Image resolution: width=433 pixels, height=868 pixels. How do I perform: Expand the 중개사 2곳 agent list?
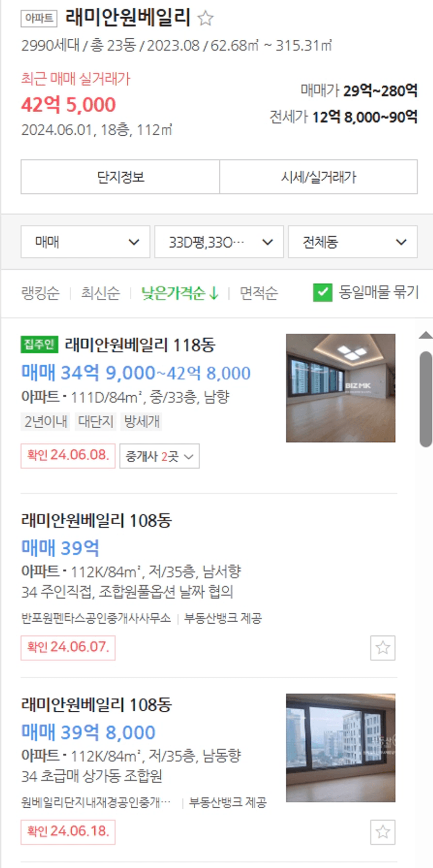pos(159,456)
